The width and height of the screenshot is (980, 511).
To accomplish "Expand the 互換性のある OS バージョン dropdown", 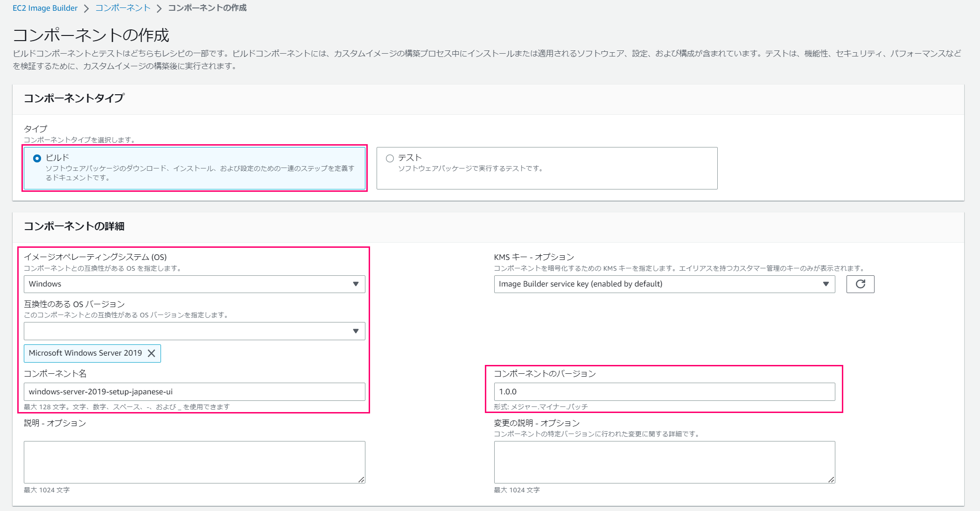I will click(187, 331).
